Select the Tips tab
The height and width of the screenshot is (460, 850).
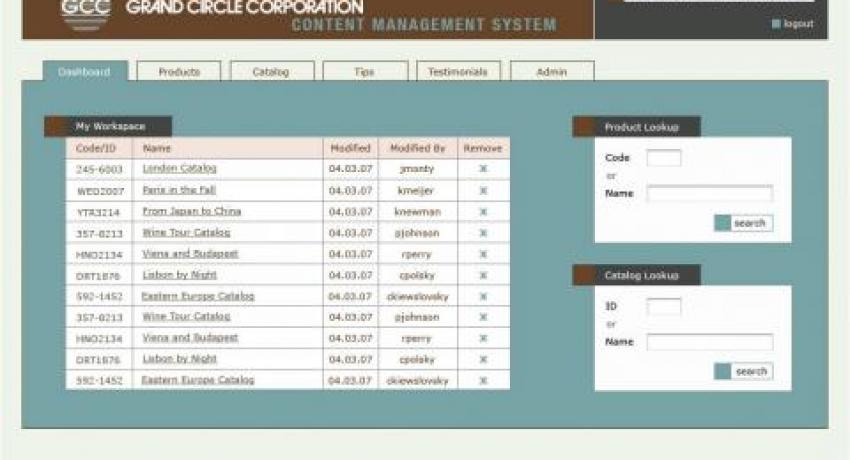coord(365,72)
